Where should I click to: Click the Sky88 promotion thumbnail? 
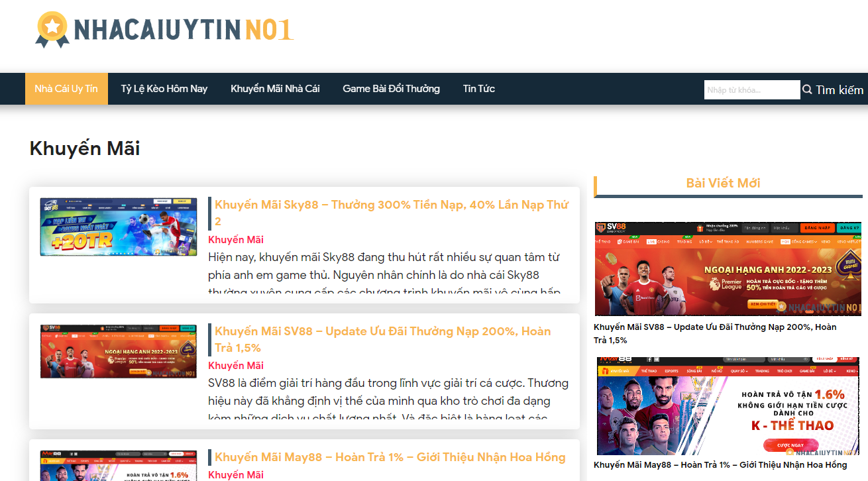pyautogui.click(x=119, y=227)
